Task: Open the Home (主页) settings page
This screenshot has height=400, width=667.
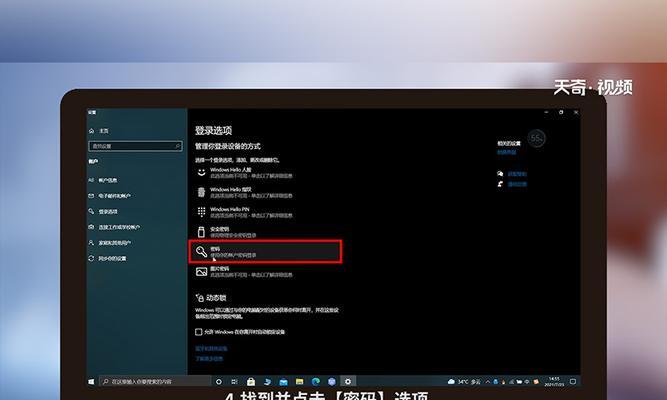Action: click(x=99, y=131)
